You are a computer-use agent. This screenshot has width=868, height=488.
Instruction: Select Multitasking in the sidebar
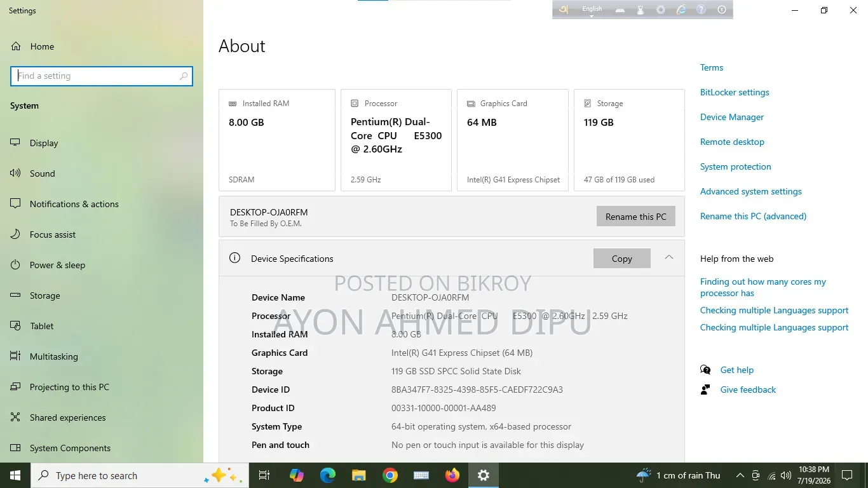(102, 356)
